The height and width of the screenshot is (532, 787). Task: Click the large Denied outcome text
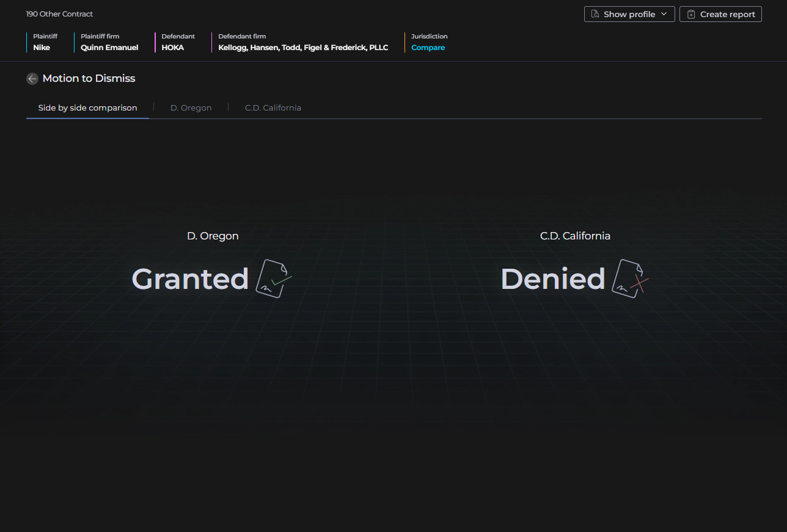point(552,279)
